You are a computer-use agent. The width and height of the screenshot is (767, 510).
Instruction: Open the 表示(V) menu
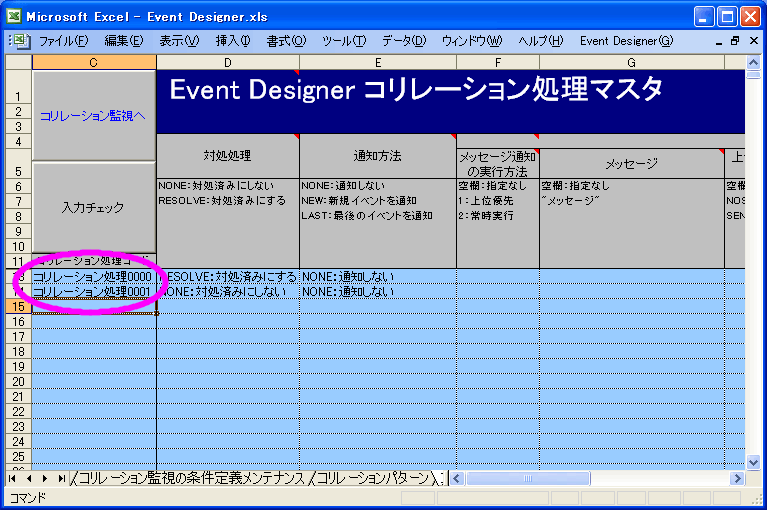(179, 41)
